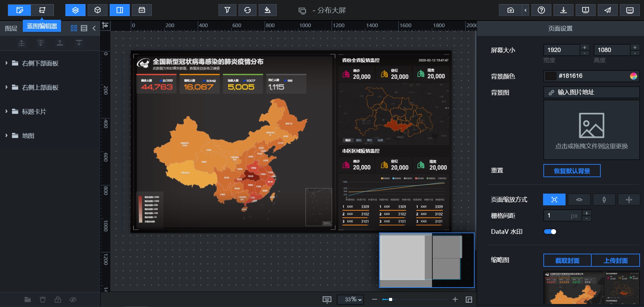The image size is (644, 307).
Task: Click the camera snapshot icon
Action: pos(511,10)
